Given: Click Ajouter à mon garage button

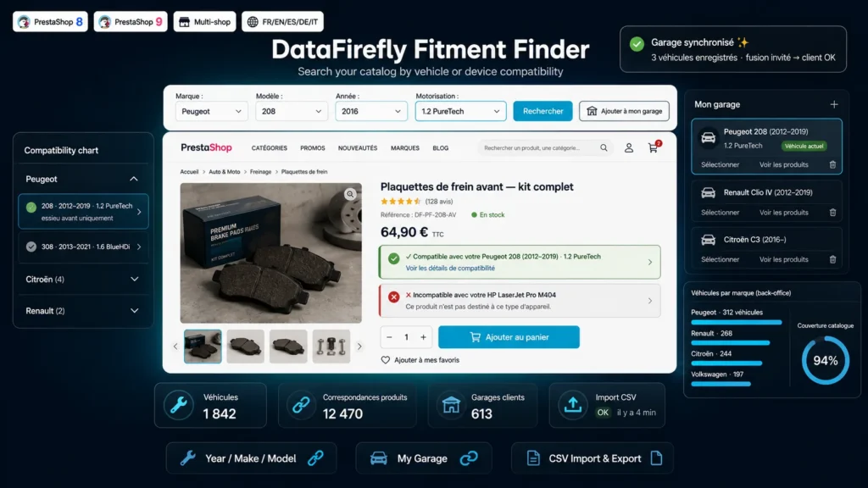Looking at the screenshot, I should [x=624, y=111].
